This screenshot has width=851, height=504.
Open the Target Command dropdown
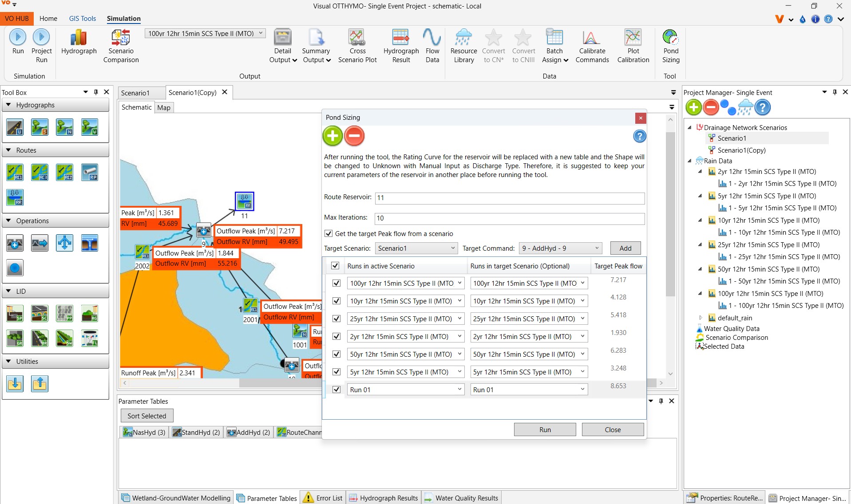tap(561, 248)
